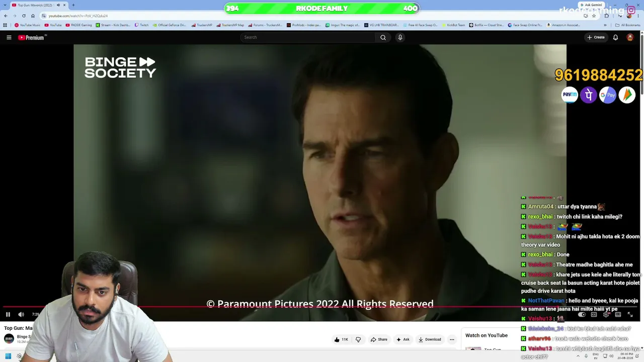Start voice search with the microphone
The width and height of the screenshot is (644, 362).
(x=400, y=37)
